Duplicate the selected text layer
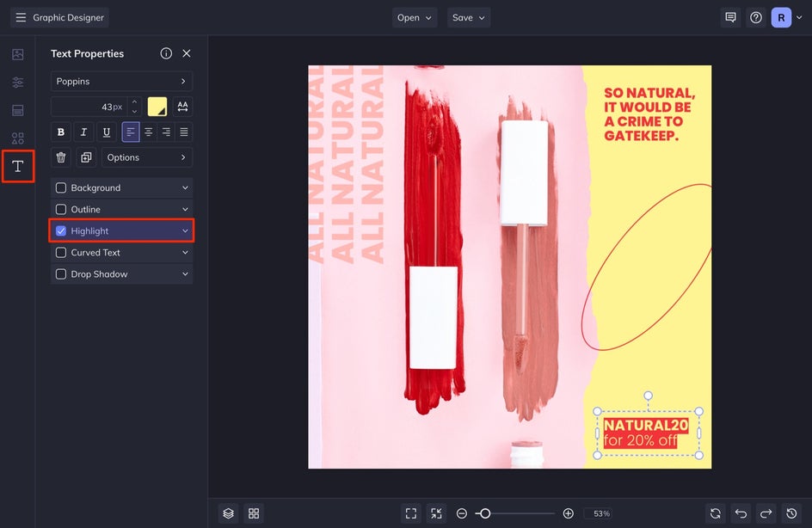The image size is (812, 528). [85, 157]
